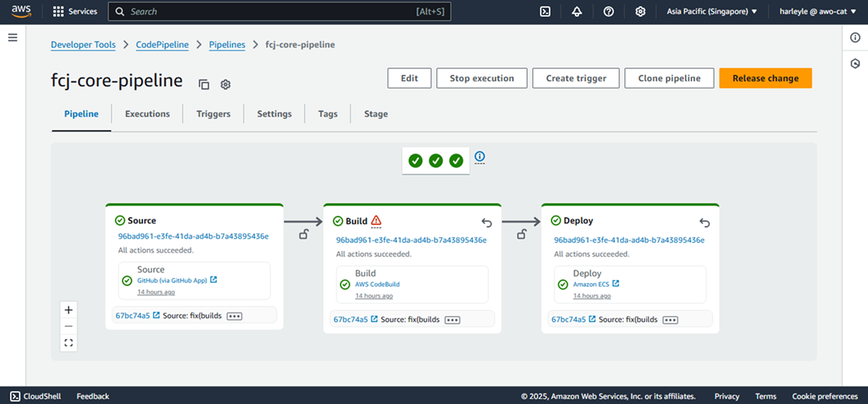
Task: Click the info icon beside status checkmarks
Action: [x=480, y=157]
